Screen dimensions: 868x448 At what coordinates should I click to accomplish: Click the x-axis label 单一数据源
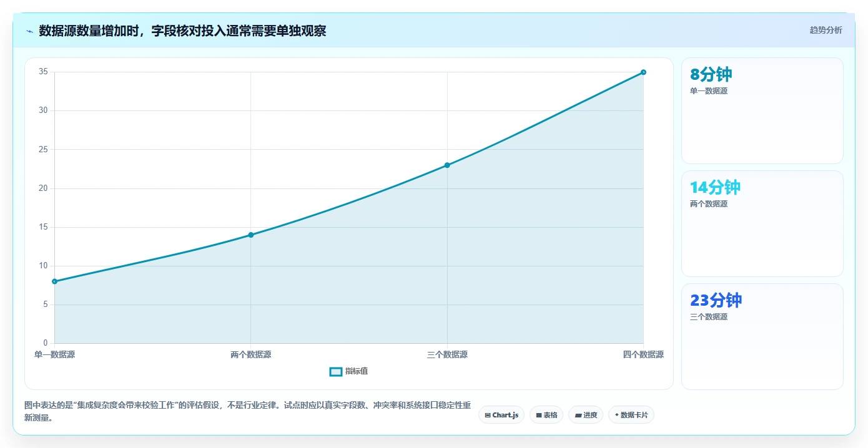pos(55,354)
